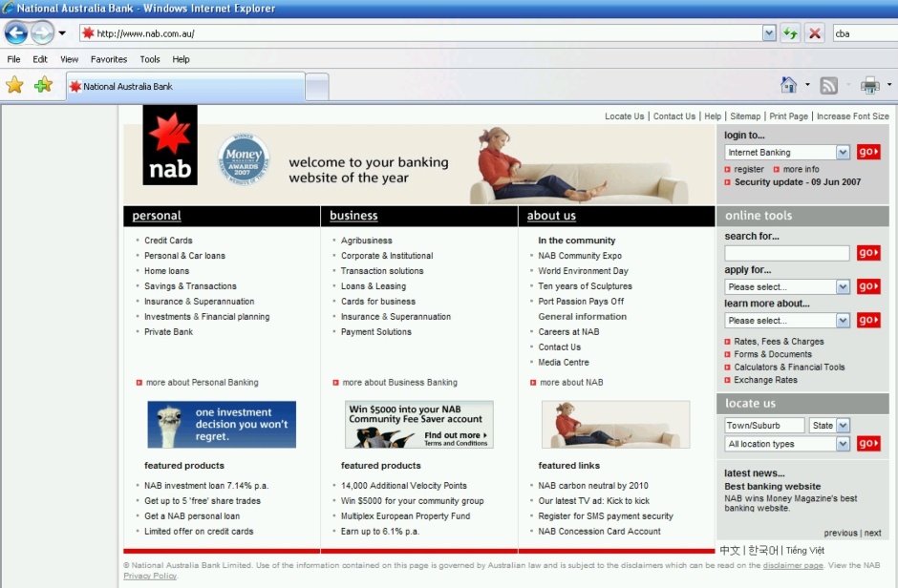Viewport: 898px width, 588px height.
Task: Click the personal section heading
Action: 157,216
